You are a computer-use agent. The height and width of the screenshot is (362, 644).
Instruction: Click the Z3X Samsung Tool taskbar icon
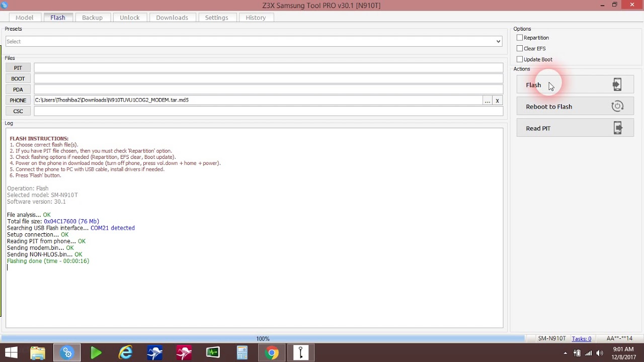coord(67,353)
